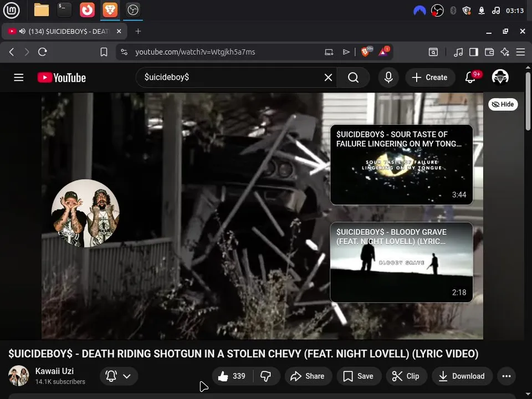Viewport: 532px width, 399px height.
Task: Share the video
Action: point(308,376)
